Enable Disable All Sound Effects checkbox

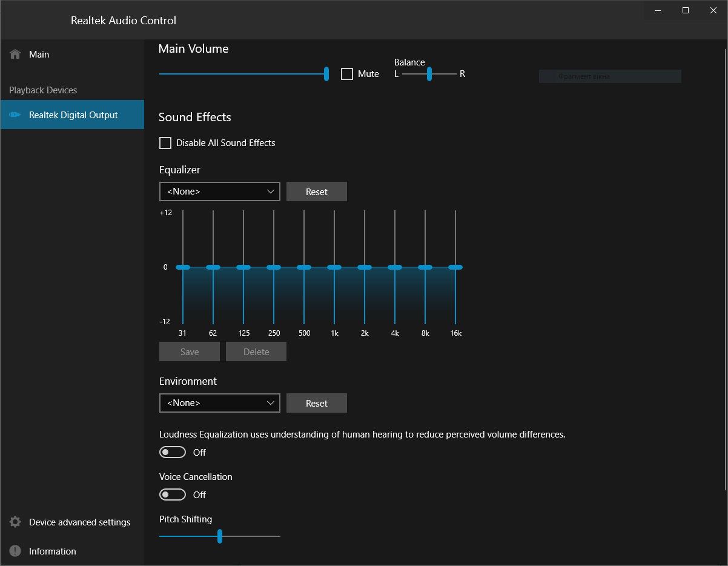pyautogui.click(x=165, y=143)
